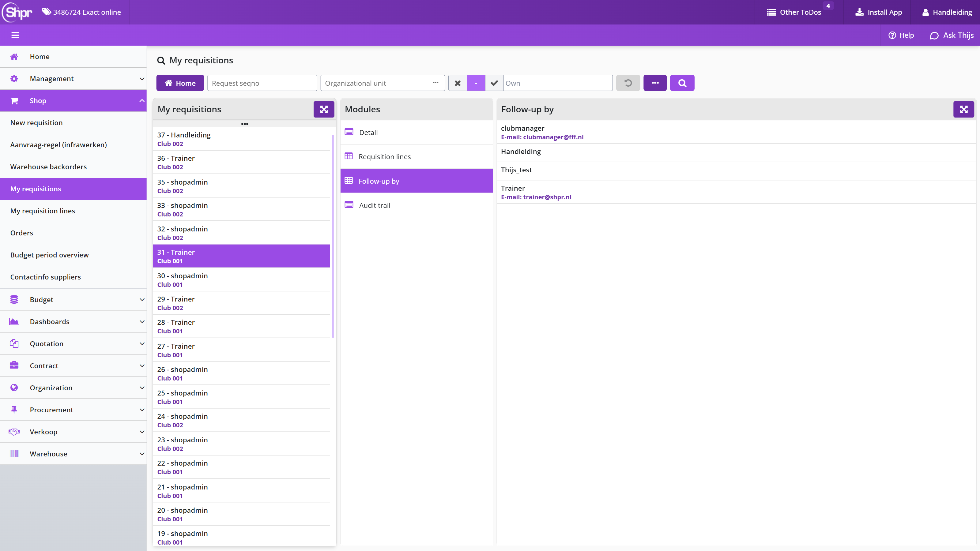Click the 3486724 Exact online tag
The height and width of the screenshot is (551, 980).
[x=81, y=12]
